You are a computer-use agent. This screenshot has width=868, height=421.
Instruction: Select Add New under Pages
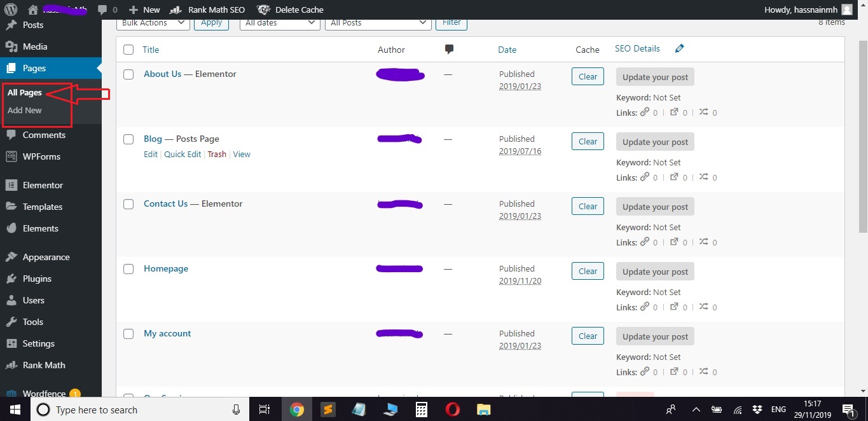pyautogui.click(x=25, y=110)
